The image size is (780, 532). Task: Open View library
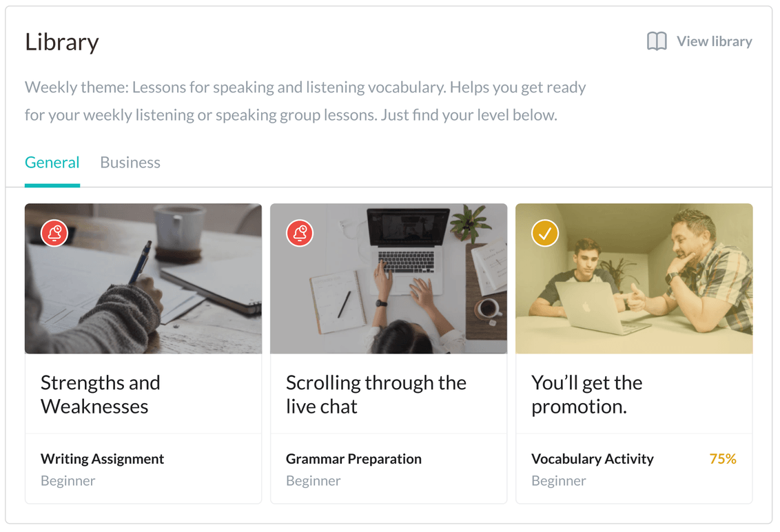click(715, 41)
